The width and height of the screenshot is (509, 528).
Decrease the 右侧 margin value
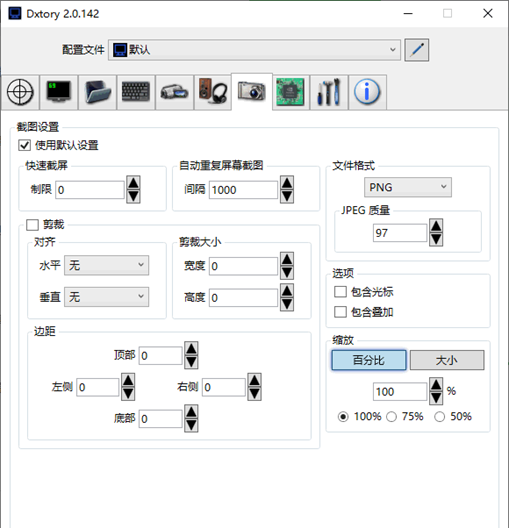254,394
